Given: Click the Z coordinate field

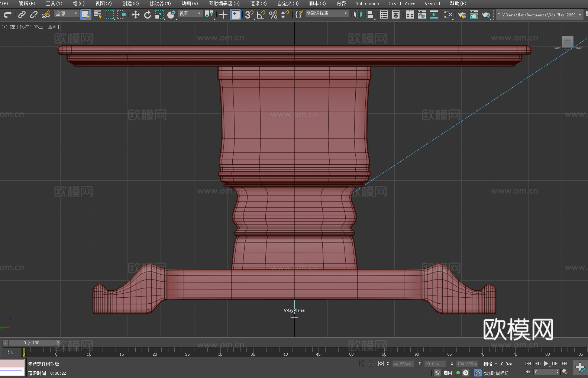Looking at the screenshot, I should 467,364.
